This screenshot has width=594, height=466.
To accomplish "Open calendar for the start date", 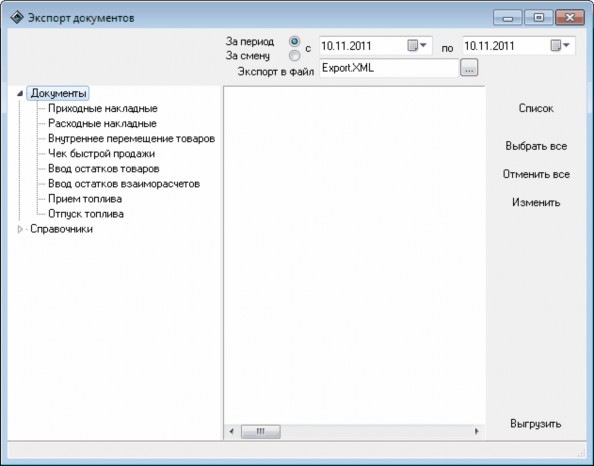I will click(417, 46).
